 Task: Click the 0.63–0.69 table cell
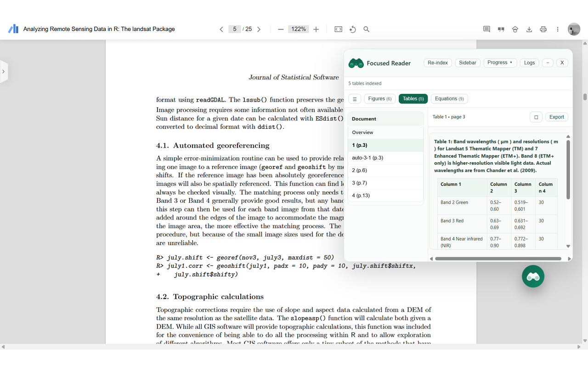point(498,224)
